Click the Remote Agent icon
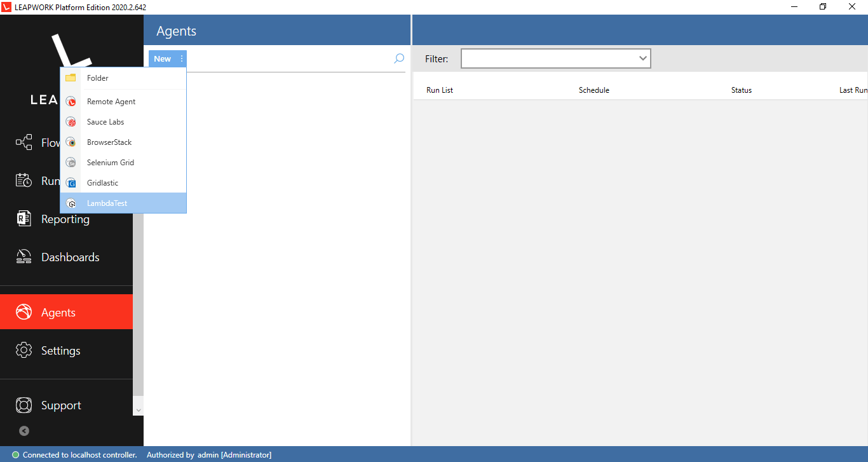 click(x=71, y=102)
